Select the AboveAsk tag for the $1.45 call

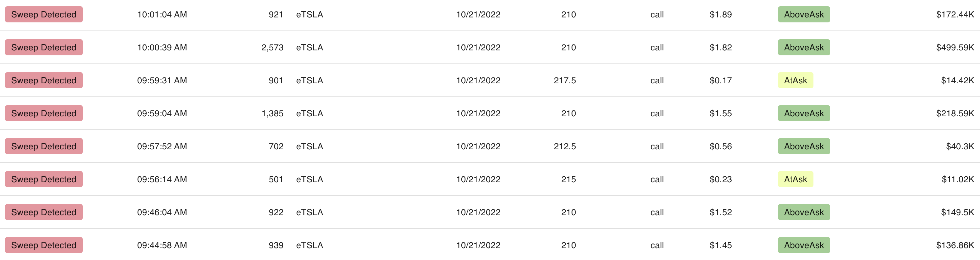click(x=803, y=245)
